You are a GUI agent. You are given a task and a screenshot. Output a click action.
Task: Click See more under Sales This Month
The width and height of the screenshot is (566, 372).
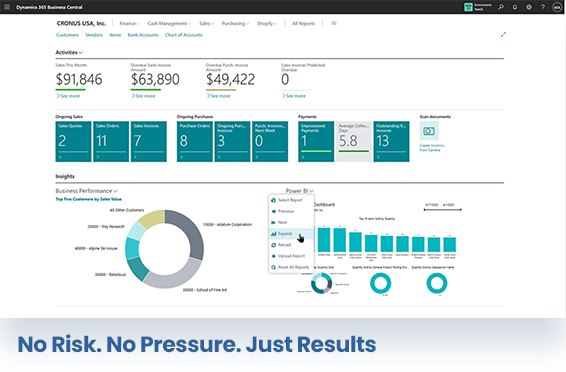(x=68, y=96)
